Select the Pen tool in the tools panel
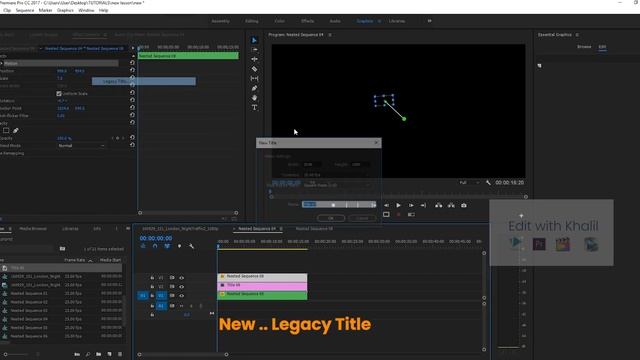 click(254, 88)
